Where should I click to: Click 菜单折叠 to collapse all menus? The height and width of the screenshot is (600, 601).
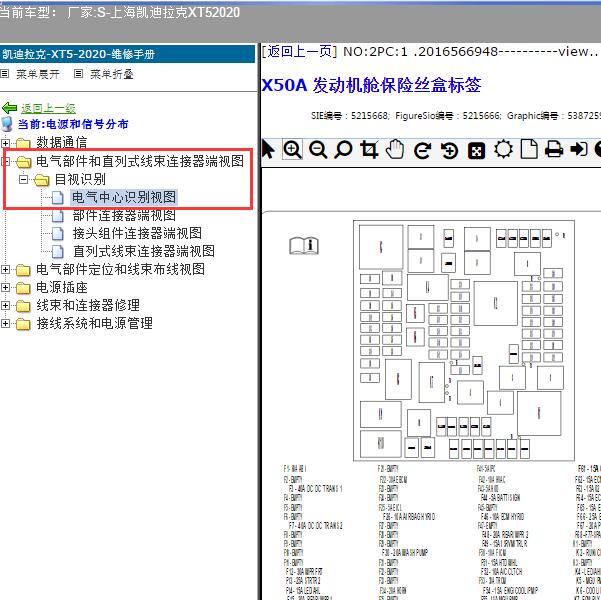pyautogui.click(x=112, y=74)
